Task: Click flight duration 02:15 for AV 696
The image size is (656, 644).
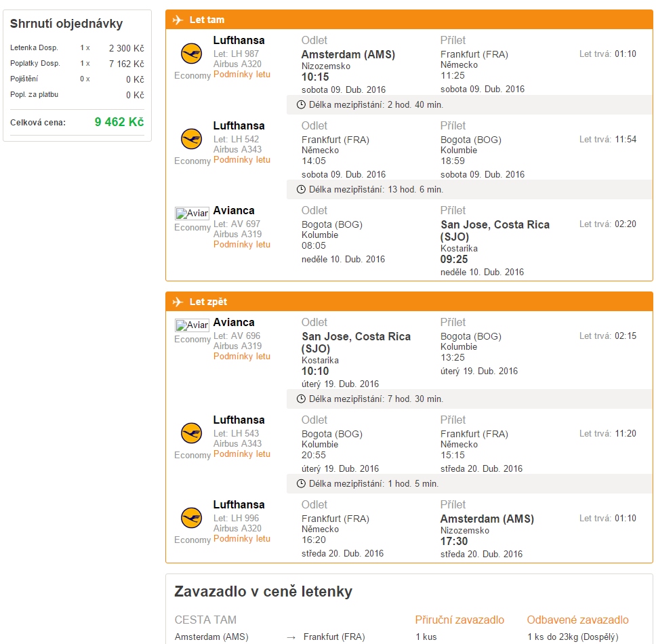Action: tap(626, 336)
